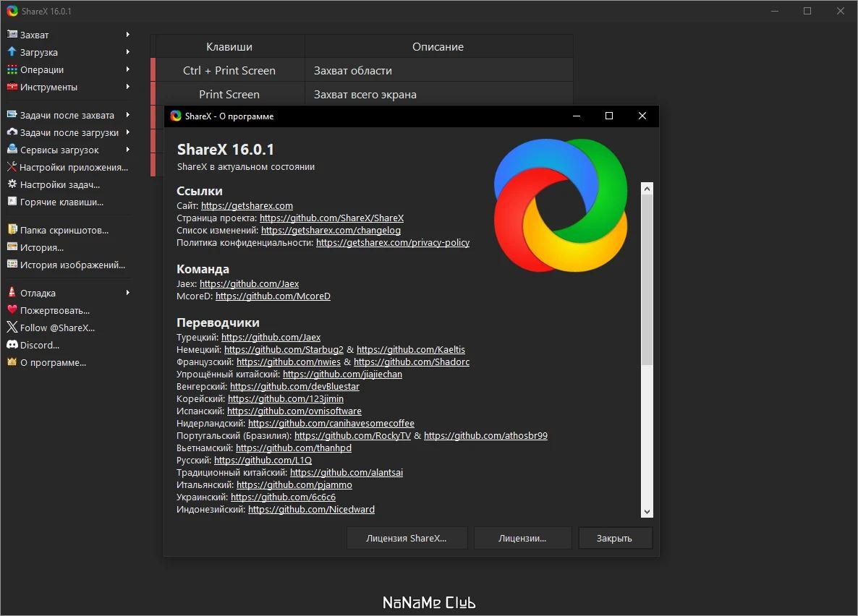Open the https://getsharex.com site link
Image resolution: width=858 pixels, height=616 pixels.
click(x=247, y=206)
